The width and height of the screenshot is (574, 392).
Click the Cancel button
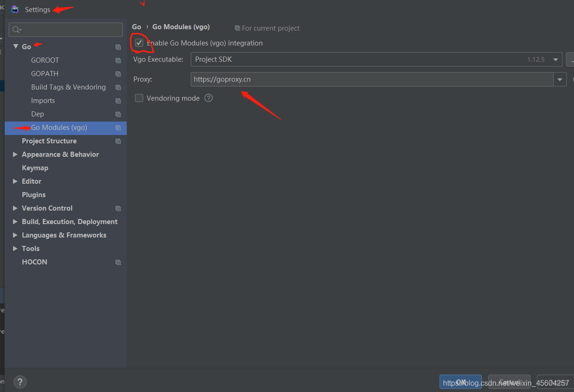click(509, 382)
